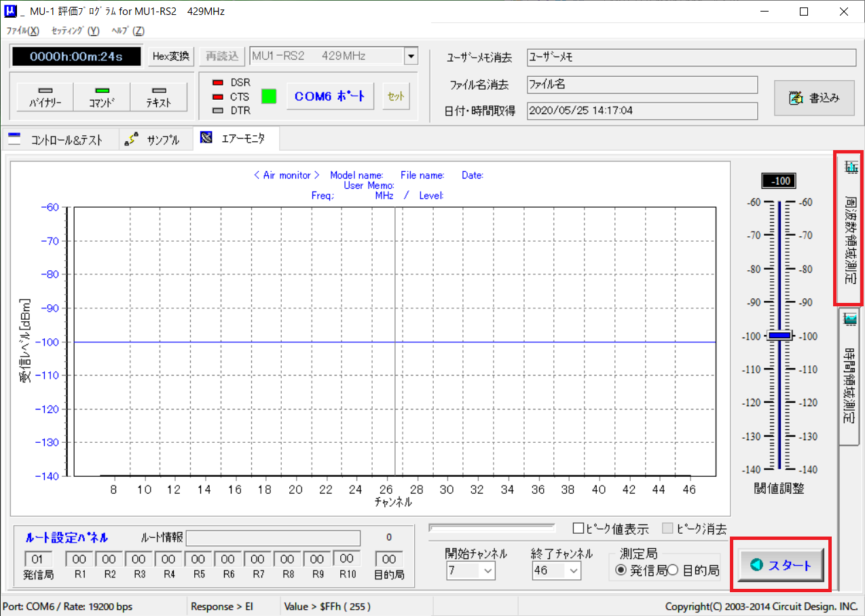Click the 時間領域測定 side tab icon
Screen dimensions: 865x616
pyautogui.click(x=849, y=321)
